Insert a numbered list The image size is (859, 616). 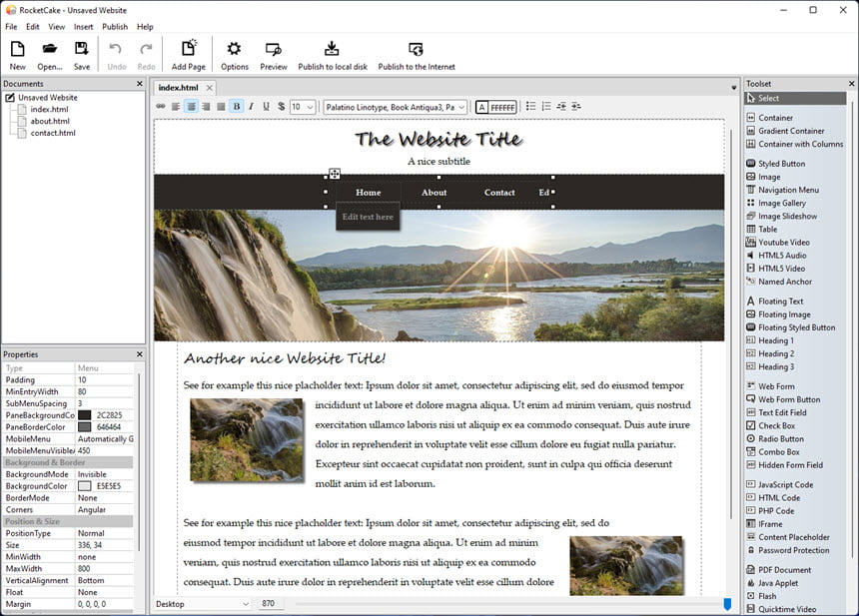546,106
